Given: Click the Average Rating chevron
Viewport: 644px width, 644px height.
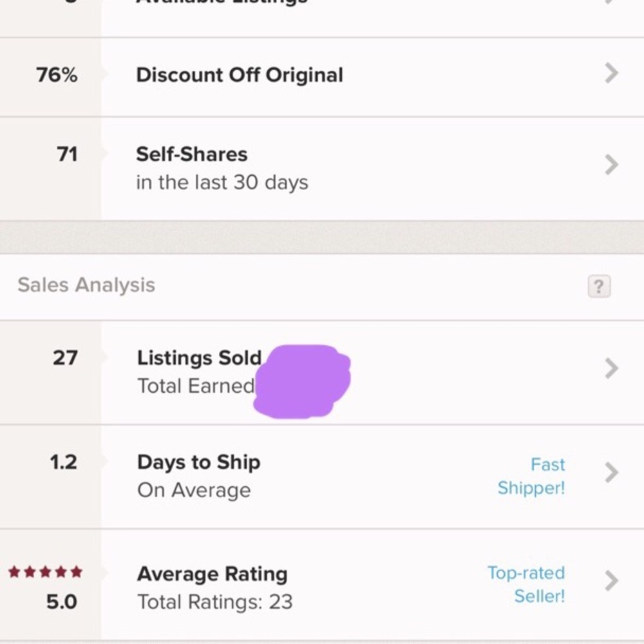Looking at the screenshot, I should [611, 581].
